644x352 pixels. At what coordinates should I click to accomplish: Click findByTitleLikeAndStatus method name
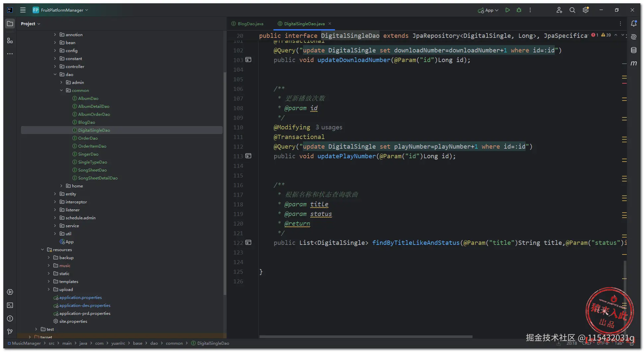tap(416, 243)
